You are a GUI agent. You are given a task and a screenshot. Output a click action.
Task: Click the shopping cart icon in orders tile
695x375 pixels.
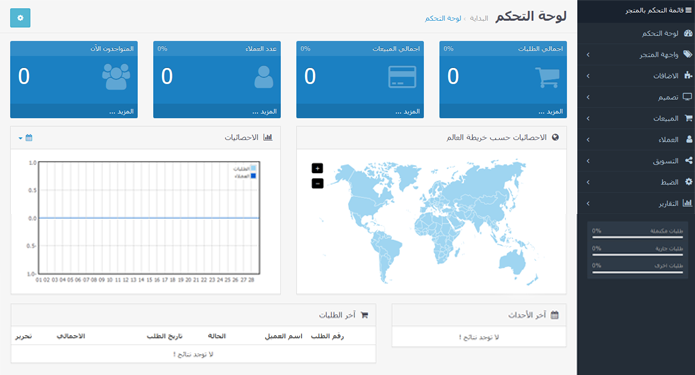pos(547,78)
